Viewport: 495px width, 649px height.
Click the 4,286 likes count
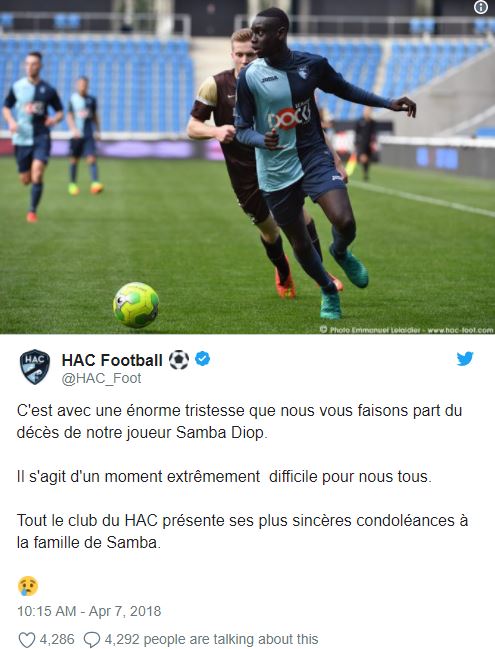point(57,639)
